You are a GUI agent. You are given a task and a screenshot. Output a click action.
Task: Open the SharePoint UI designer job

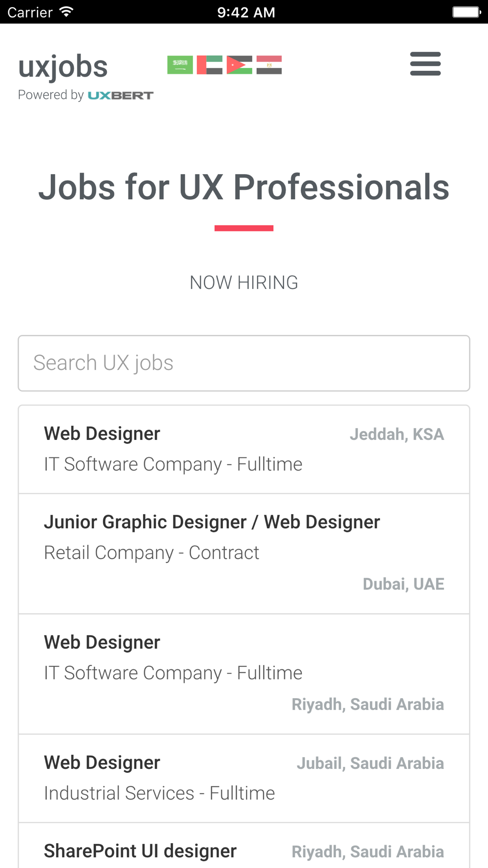coord(244,846)
